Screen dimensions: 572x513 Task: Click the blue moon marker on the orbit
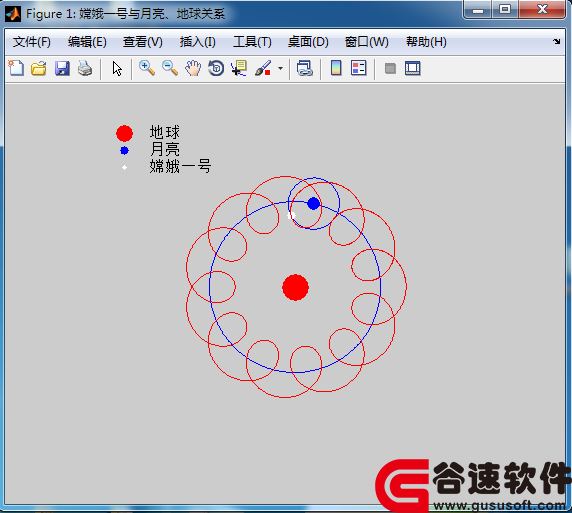(313, 203)
